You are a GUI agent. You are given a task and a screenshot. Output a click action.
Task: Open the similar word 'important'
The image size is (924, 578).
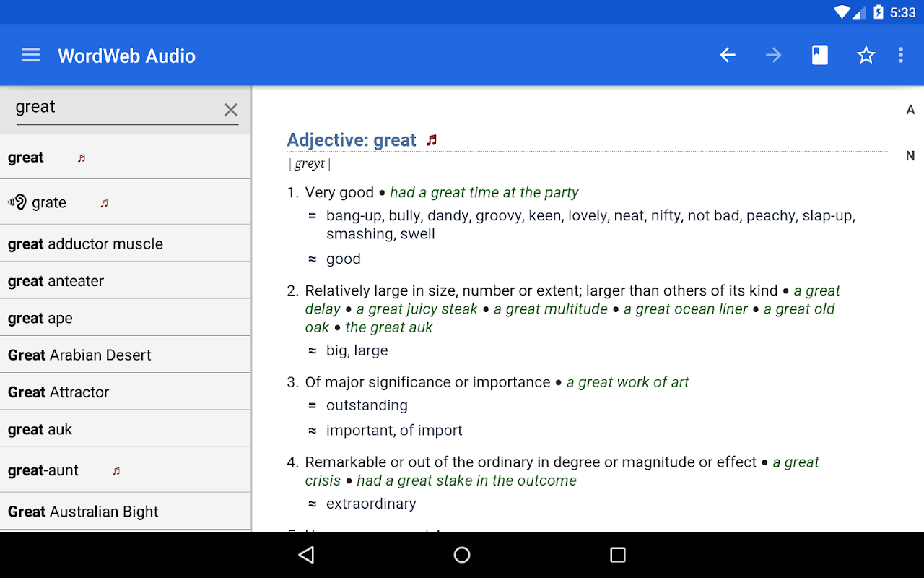(x=359, y=431)
